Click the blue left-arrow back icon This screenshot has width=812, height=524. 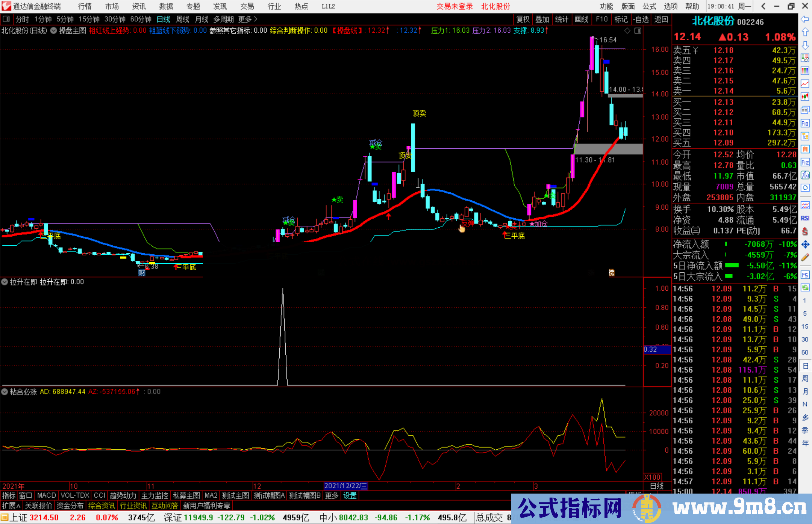805,19
